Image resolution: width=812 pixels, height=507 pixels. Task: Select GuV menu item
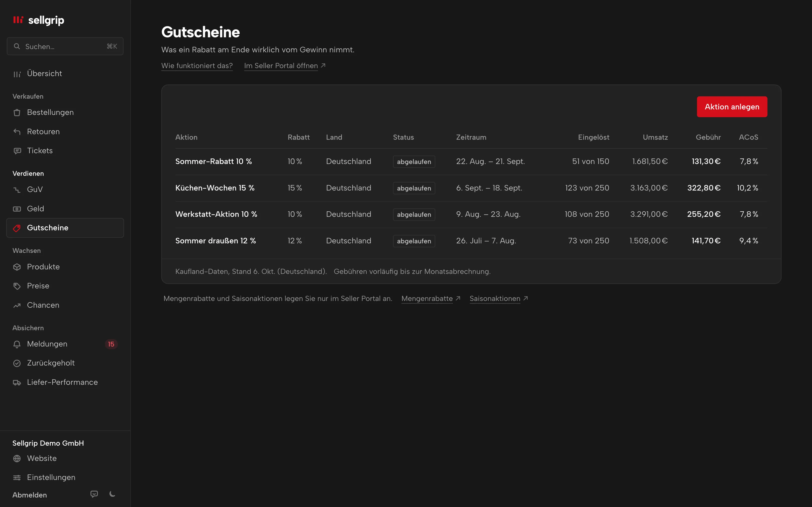point(65,190)
